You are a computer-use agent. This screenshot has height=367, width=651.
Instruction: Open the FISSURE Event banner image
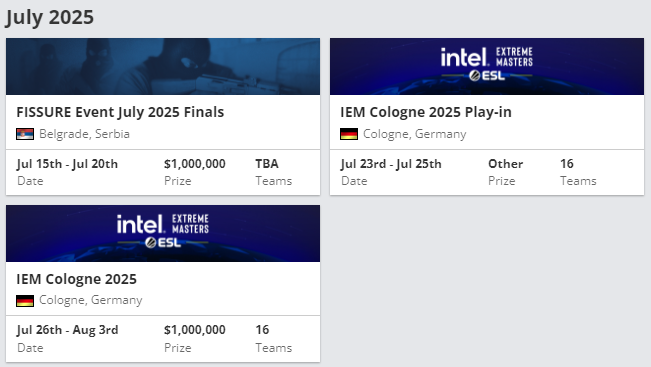(x=163, y=66)
